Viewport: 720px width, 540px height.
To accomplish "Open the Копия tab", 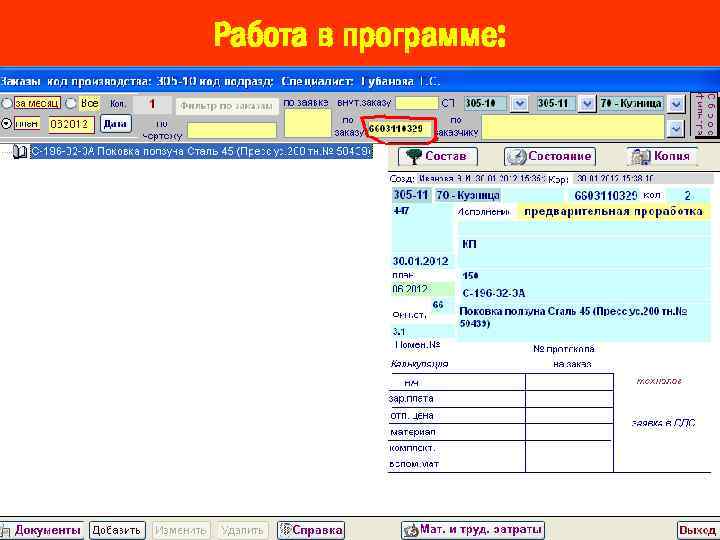I will point(662,157).
